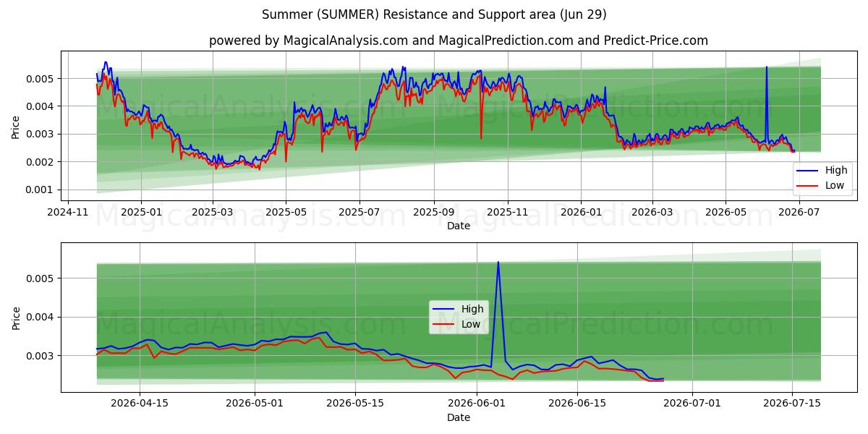Image resolution: width=868 pixels, height=434 pixels.
Task: Click top chart y-axis value '0.001'
Action: pyautogui.click(x=41, y=190)
